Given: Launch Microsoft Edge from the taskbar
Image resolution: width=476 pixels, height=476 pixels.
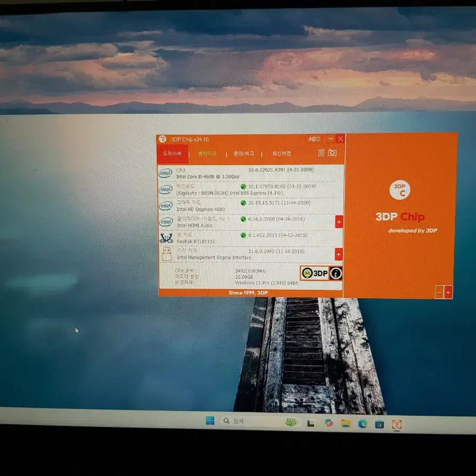Looking at the screenshot, I should pyautogui.click(x=362, y=424).
